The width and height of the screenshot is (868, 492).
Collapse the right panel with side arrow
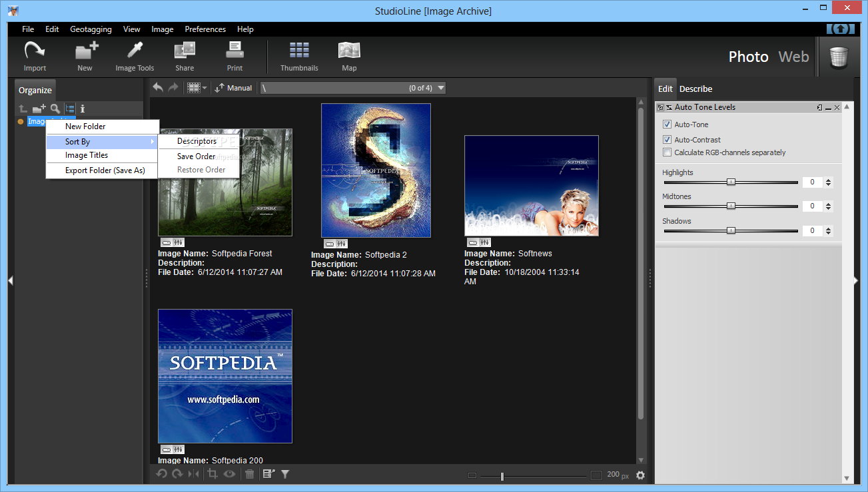pos(856,281)
